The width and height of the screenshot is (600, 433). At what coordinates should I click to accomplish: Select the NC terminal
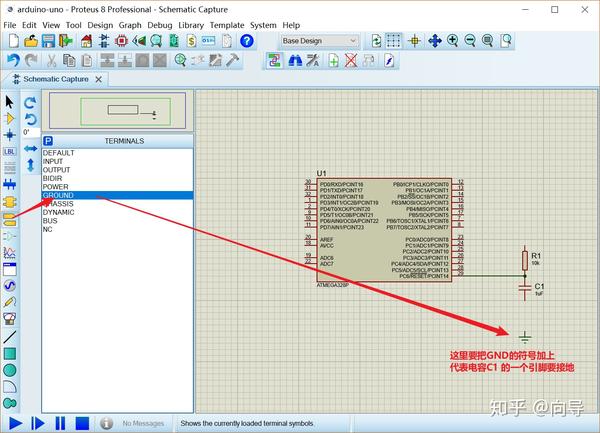117,229
